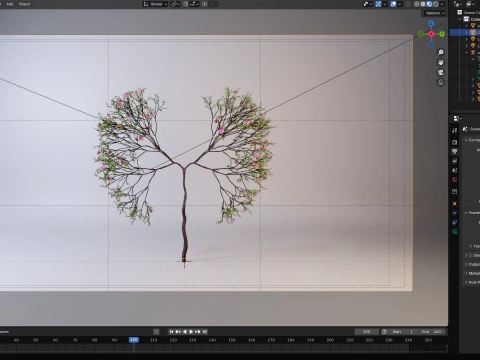Screen dimensions: 480x360
Task: Open the transform pivot point dropdown
Action: (175, 4)
